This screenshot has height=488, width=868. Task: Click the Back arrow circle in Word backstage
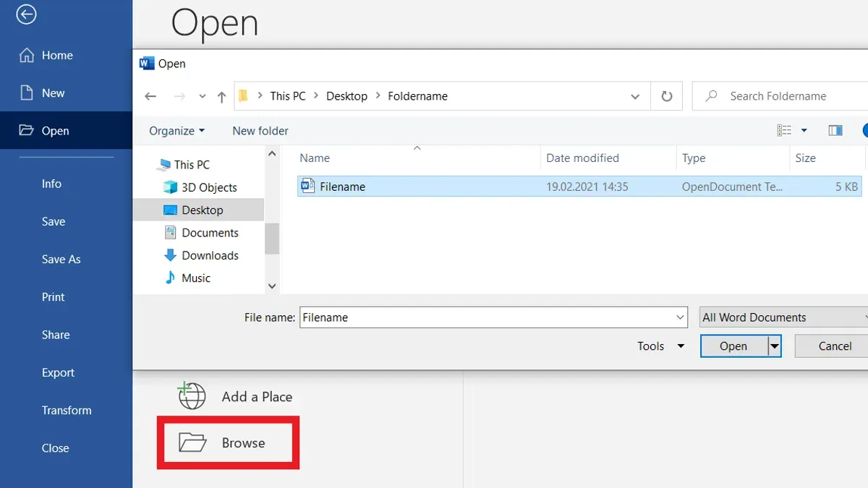tap(26, 14)
